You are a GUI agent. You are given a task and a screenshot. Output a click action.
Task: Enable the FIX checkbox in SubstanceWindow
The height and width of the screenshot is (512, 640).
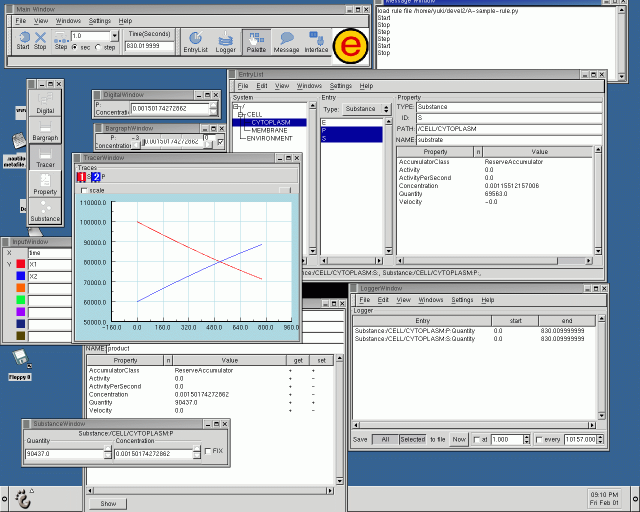(x=206, y=451)
